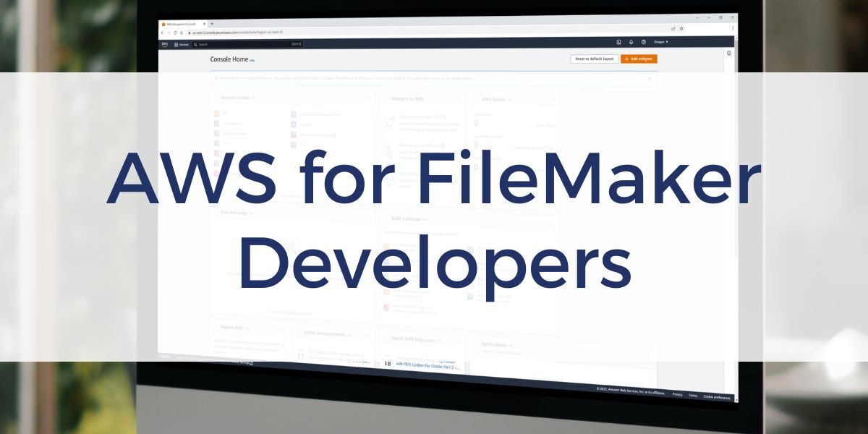
Task: Click the browser reload icon
Action: 175,32
